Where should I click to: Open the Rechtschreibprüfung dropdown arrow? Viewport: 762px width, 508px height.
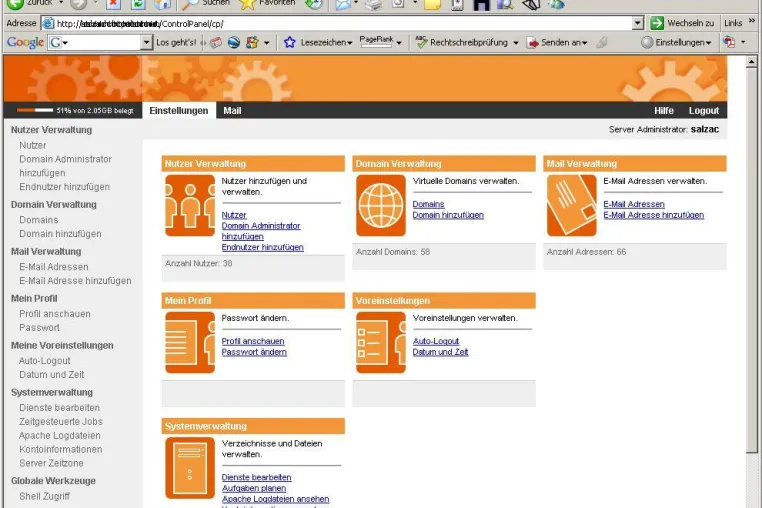[x=516, y=43]
